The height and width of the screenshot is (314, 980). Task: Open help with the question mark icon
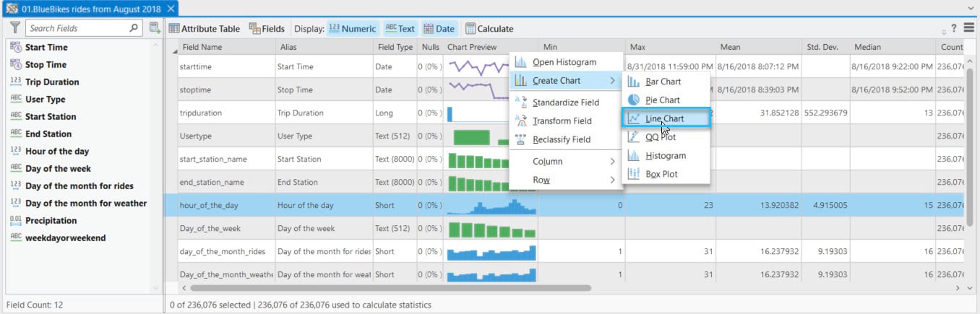coord(954,28)
